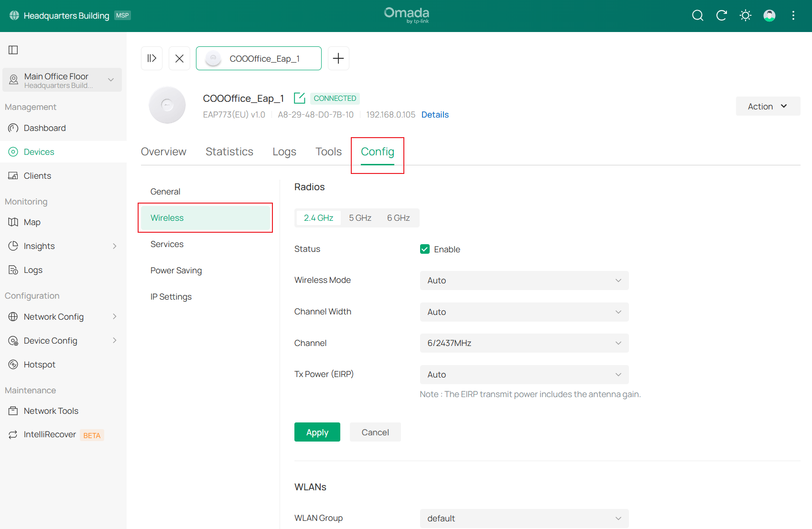The image size is (812, 529).
Task: Close the device panel with X icon
Action: tap(179, 59)
